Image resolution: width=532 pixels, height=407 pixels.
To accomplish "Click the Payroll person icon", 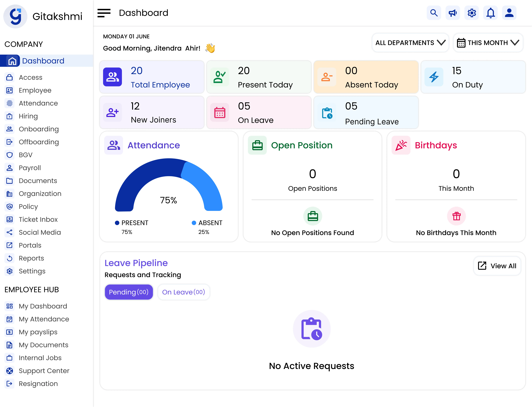I will [9, 168].
